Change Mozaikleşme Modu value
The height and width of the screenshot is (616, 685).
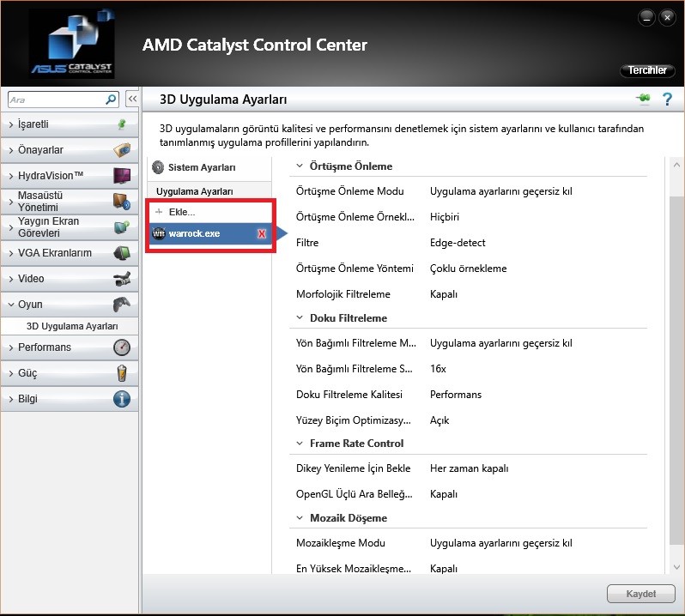click(x=500, y=543)
